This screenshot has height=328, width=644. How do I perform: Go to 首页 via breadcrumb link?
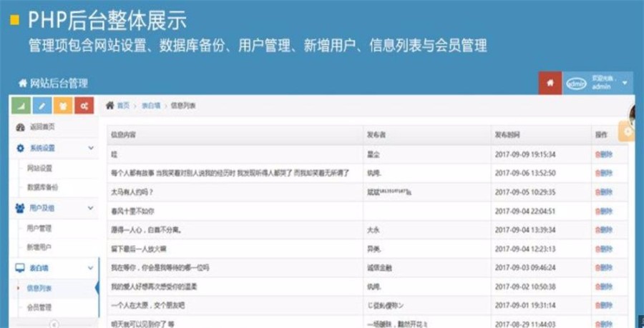pos(123,105)
